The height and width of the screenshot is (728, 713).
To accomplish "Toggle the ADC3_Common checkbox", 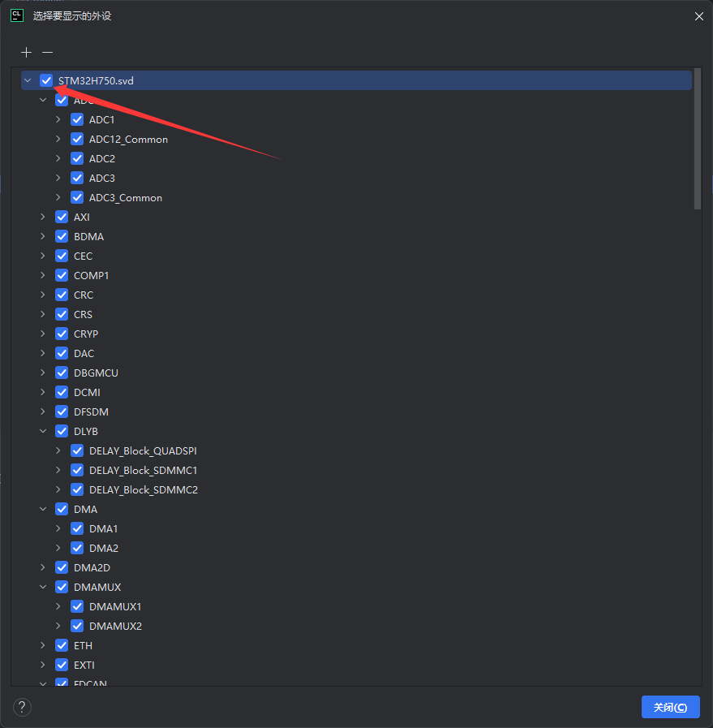I will coord(77,198).
